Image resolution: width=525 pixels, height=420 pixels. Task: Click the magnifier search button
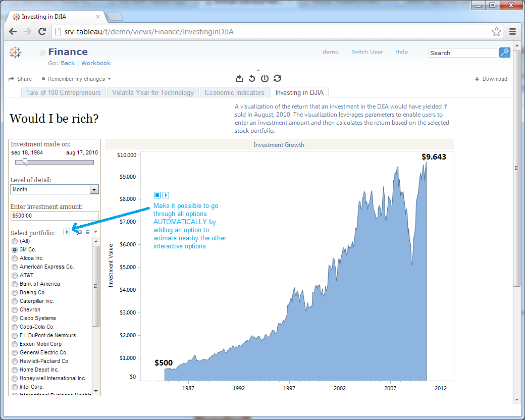pyautogui.click(x=504, y=52)
